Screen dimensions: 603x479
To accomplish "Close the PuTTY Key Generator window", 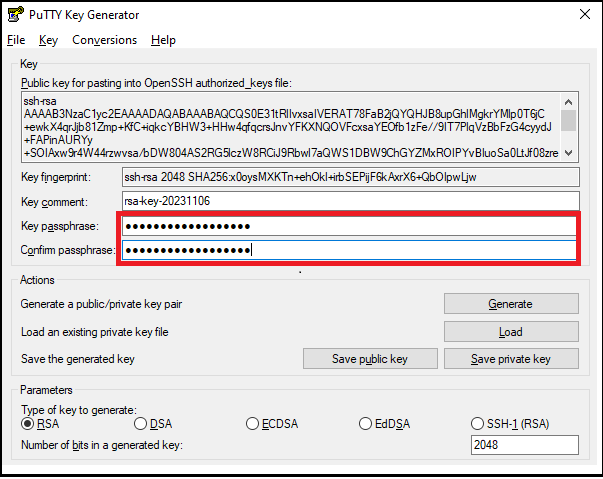I will tap(579, 15).
